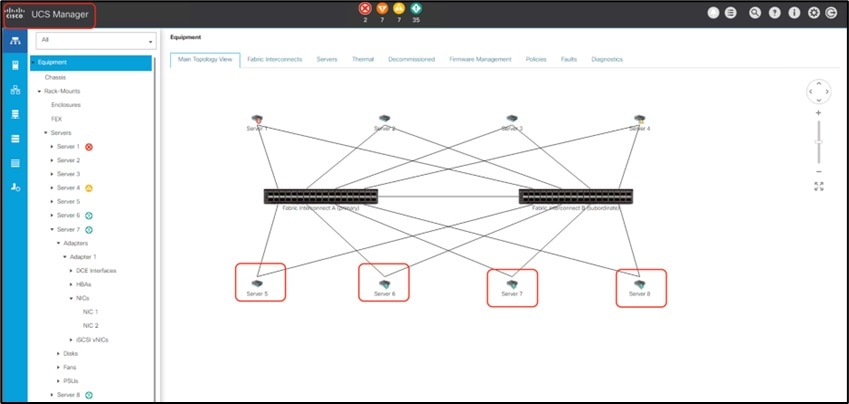Select FEX in the tree

pyautogui.click(x=56, y=119)
